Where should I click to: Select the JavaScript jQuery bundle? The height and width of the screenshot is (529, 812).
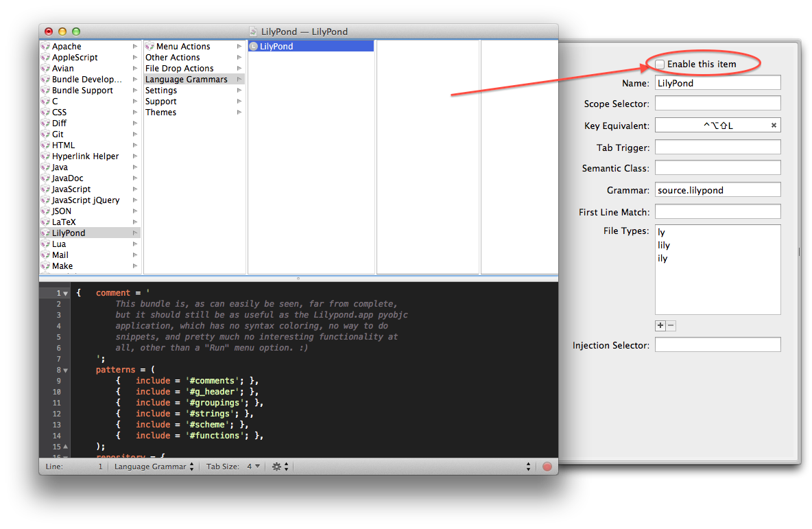pyautogui.click(x=90, y=200)
